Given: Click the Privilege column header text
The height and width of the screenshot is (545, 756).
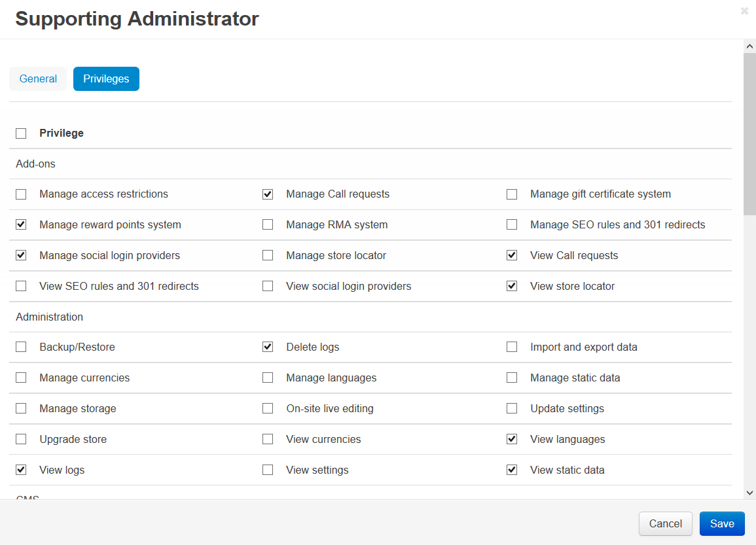Looking at the screenshot, I should pos(62,133).
